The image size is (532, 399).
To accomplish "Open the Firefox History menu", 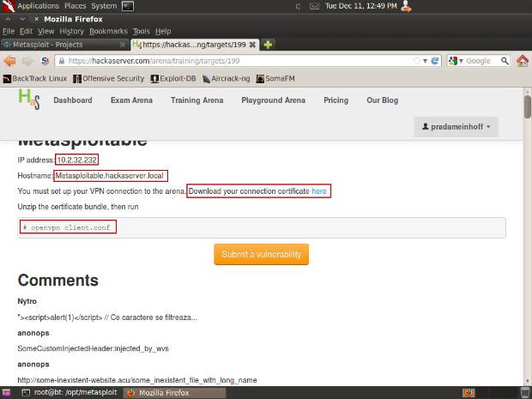I will tap(71, 31).
